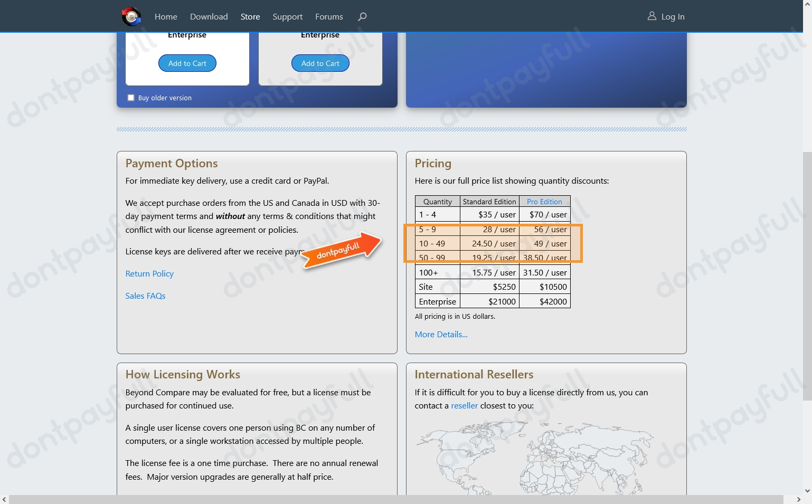Open the Download page from navbar
The image size is (812, 504).
coord(209,16)
